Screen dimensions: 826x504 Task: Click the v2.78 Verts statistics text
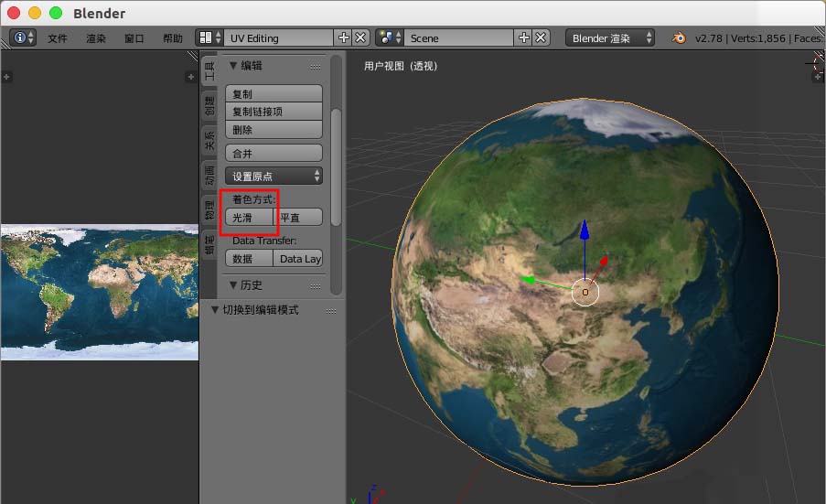tap(758, 38)
